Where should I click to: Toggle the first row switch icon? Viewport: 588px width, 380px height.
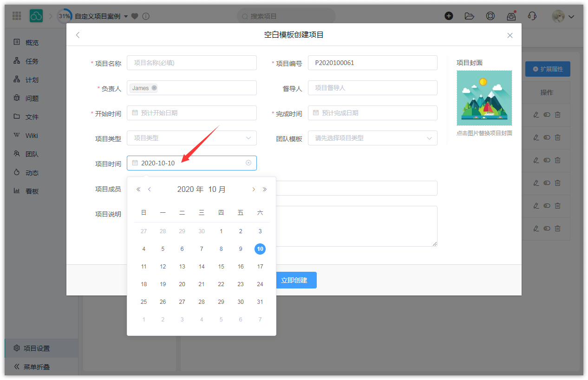click(547, 114)
